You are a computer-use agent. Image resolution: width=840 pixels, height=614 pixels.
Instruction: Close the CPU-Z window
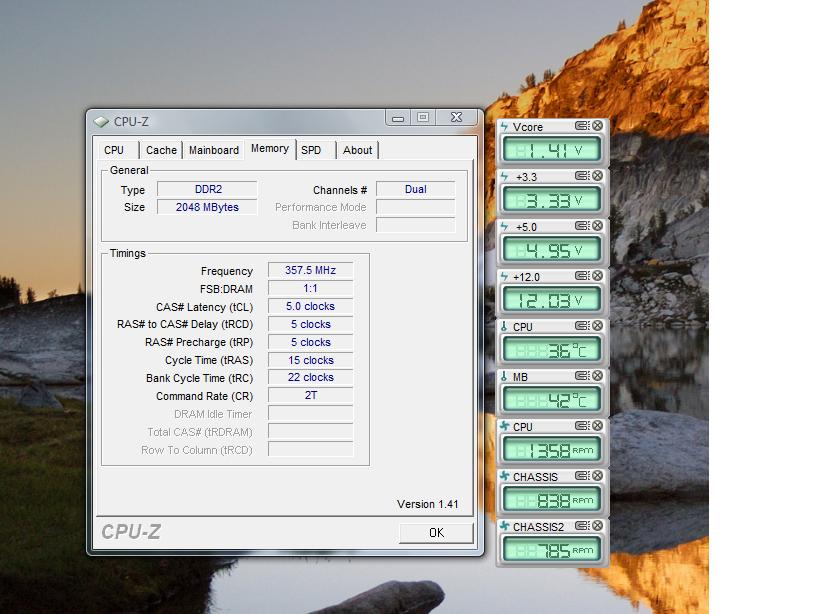(x=456, y=117)
